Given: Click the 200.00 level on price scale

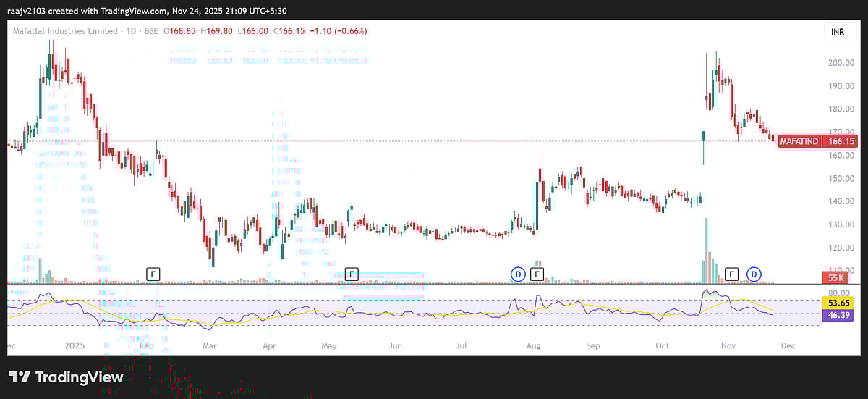Looking at the screenshot, I should (842, 63).
